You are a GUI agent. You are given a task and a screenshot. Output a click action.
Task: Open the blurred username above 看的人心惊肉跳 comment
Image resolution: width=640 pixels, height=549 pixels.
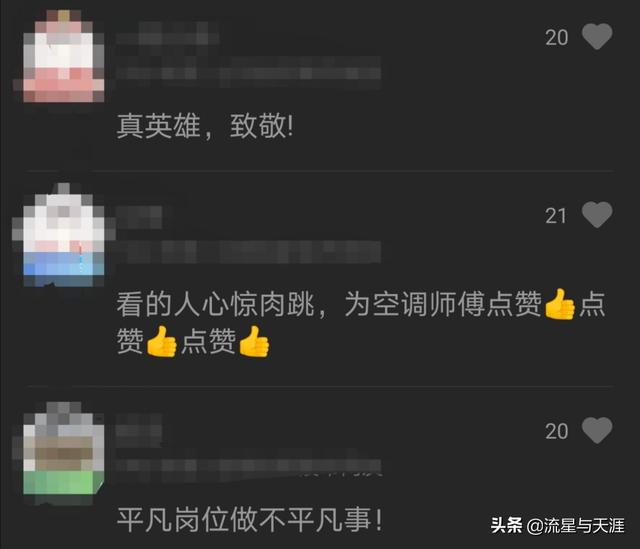pos(140,218)
